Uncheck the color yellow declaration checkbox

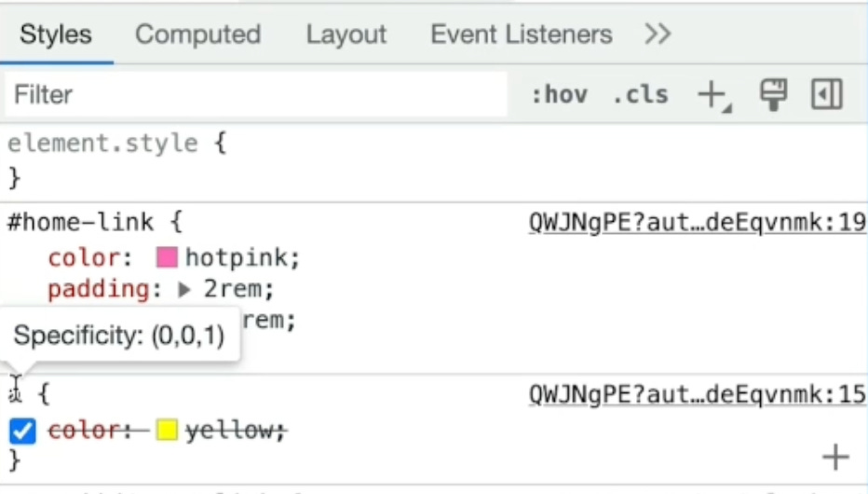click(22, 431)
